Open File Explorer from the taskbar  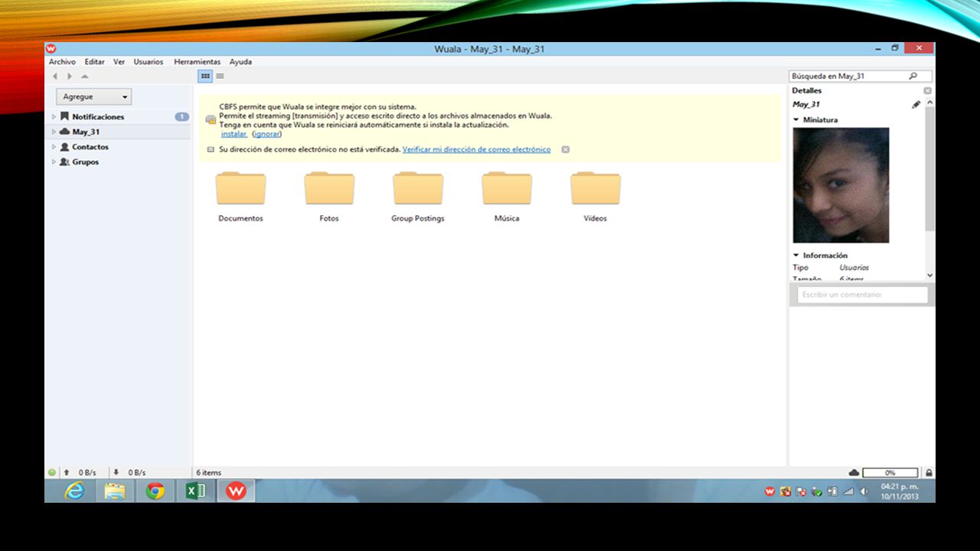115,491
